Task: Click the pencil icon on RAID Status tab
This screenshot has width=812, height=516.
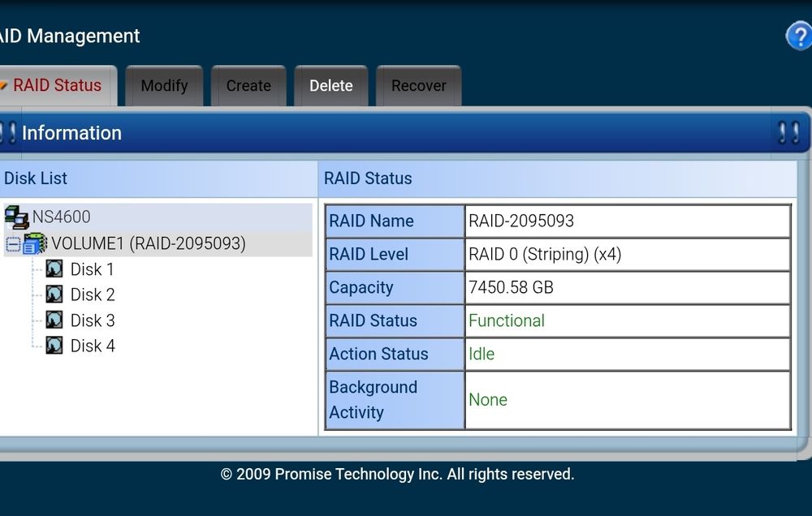Action: 3,85
